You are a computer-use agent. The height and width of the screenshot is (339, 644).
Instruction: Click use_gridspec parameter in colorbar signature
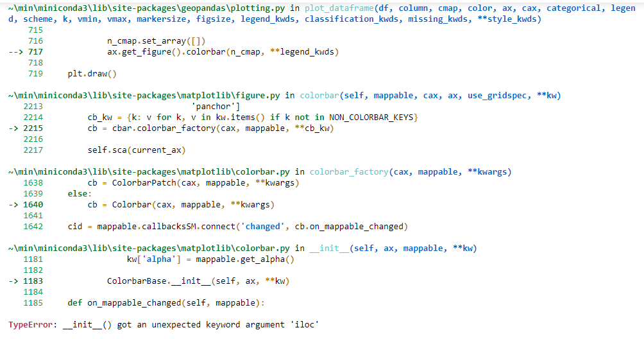click(x=499, y=96)
